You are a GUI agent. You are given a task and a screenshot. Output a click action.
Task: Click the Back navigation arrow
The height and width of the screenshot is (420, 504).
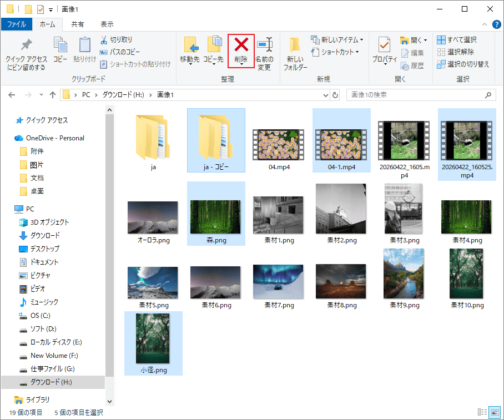tap(12, 95)
